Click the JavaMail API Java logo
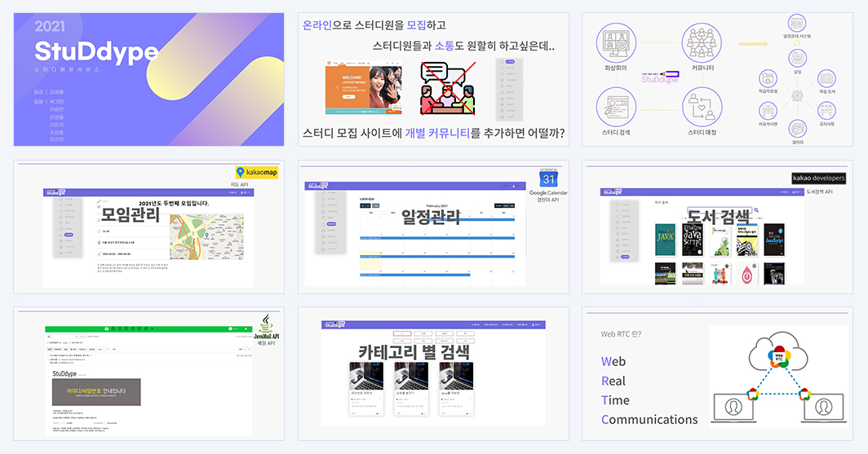Viewport: 868px width, 454px height. pos(266,323)
